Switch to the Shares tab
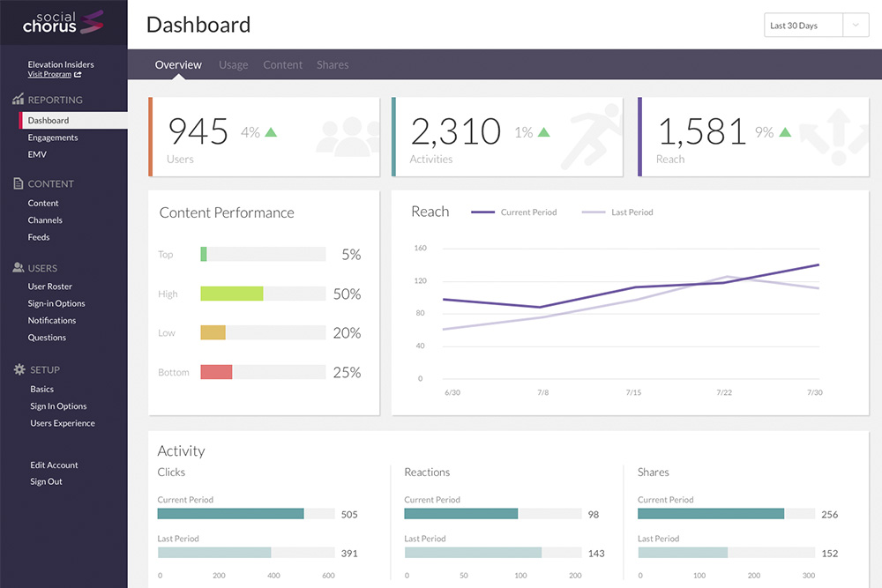Viewport: 882px width, 588px height. pyautogui.click(x=333, y=64)
